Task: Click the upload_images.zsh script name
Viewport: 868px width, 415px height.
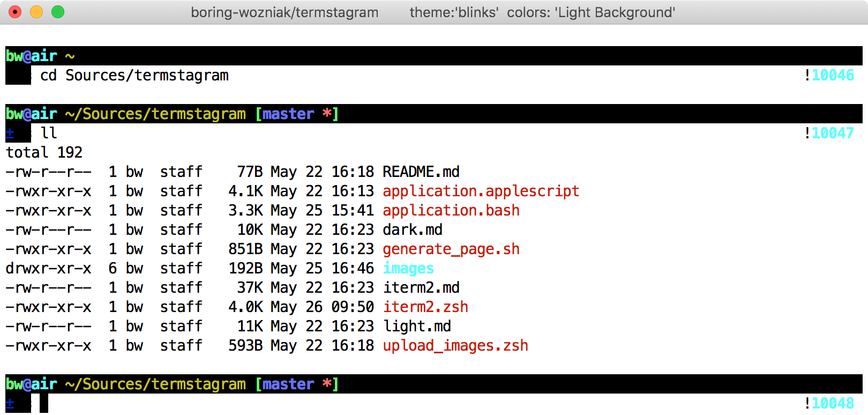Action: (455, 345)
